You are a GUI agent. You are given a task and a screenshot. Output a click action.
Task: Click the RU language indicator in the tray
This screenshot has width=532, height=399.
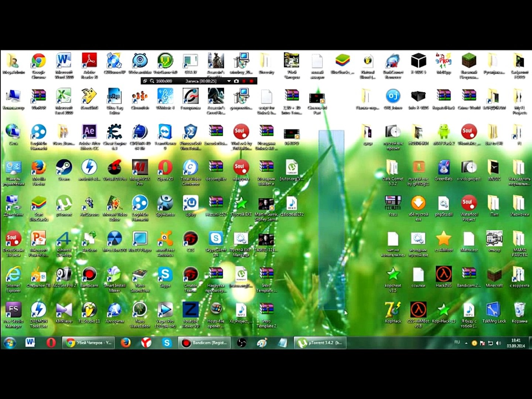click(457, 342)
